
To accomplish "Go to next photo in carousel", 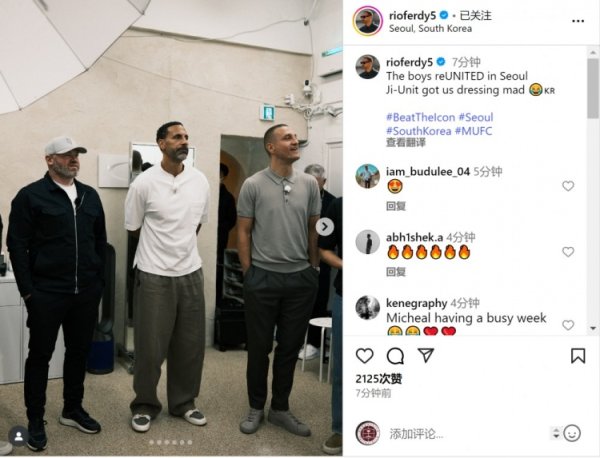I will click(x=324, y=227).
